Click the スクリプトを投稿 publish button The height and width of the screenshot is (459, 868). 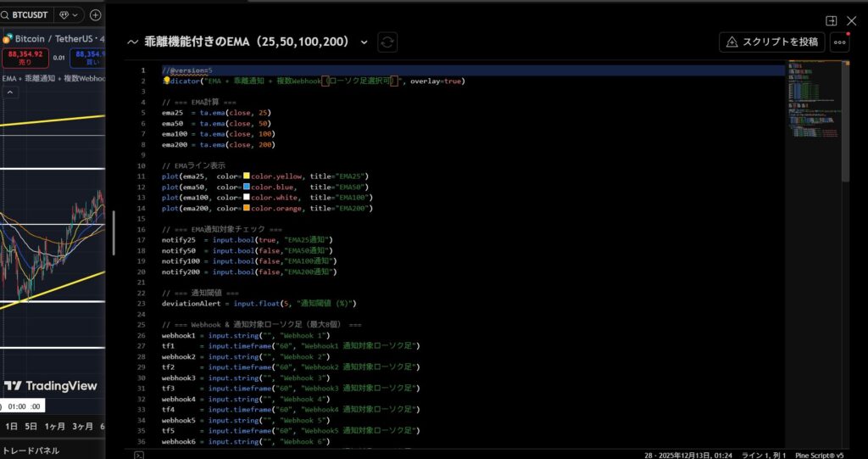(771, 42)
